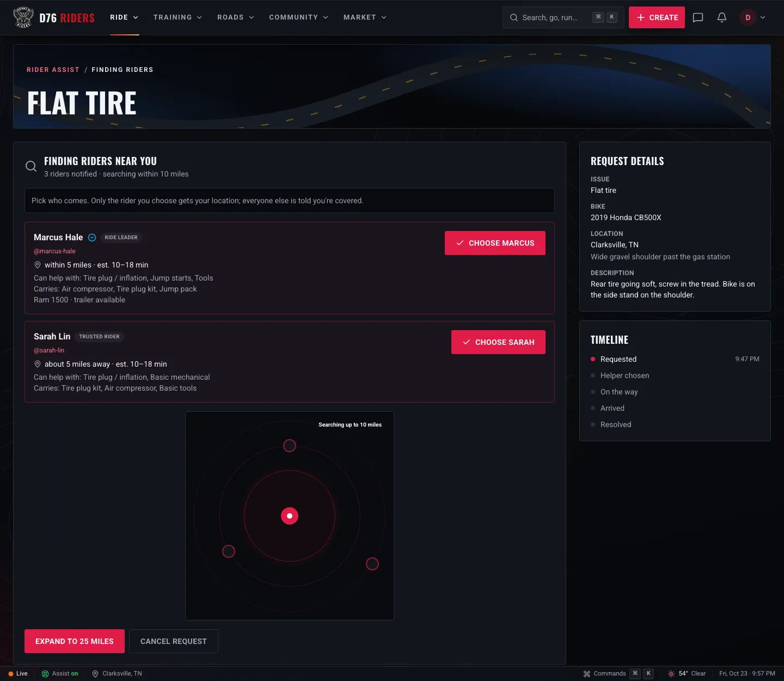
Task: Click the Commands icon in the status bar
Action: click(587, 674)
